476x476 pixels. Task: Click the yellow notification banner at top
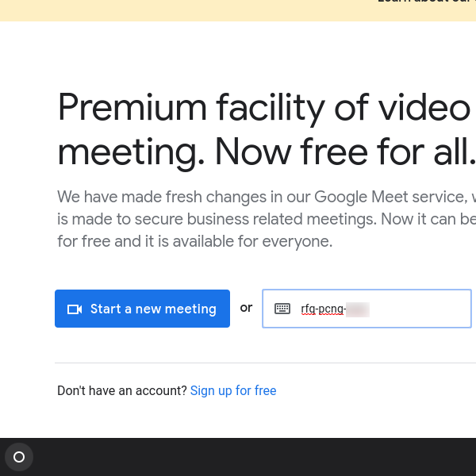coord(198,10)
